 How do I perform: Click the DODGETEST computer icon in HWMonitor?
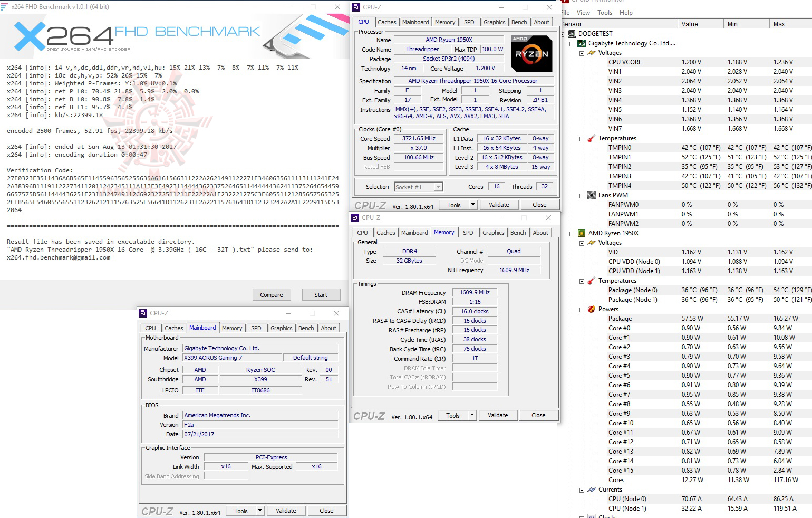571,33
